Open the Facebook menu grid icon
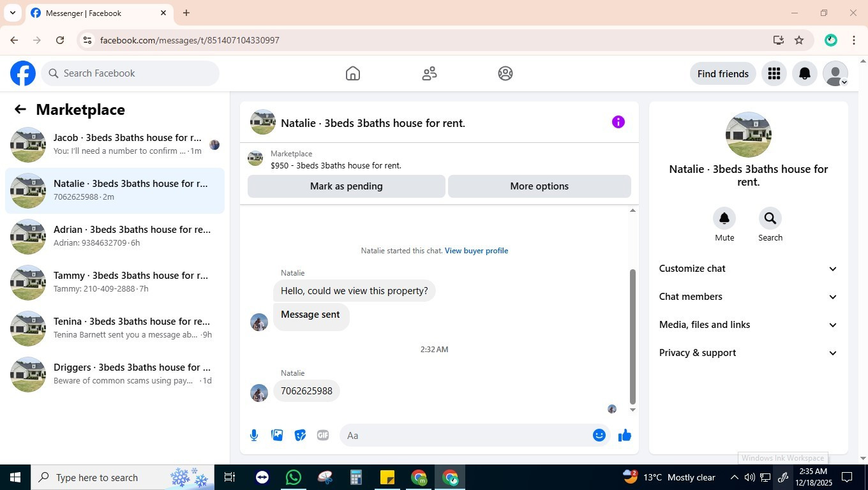 tap(774, 73)
